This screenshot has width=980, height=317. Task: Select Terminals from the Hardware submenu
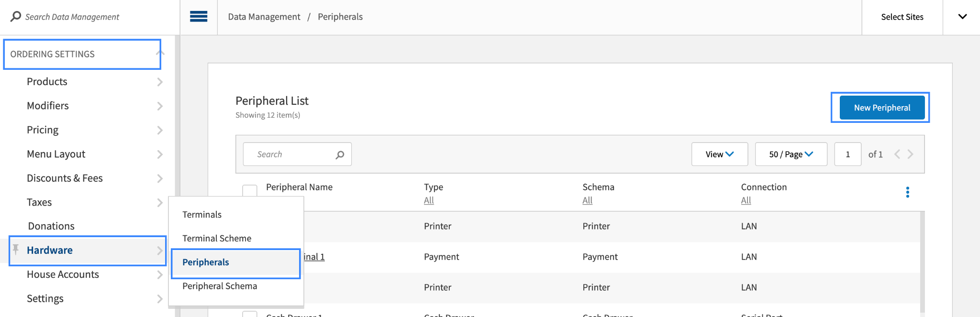click(x=202, y=215)
